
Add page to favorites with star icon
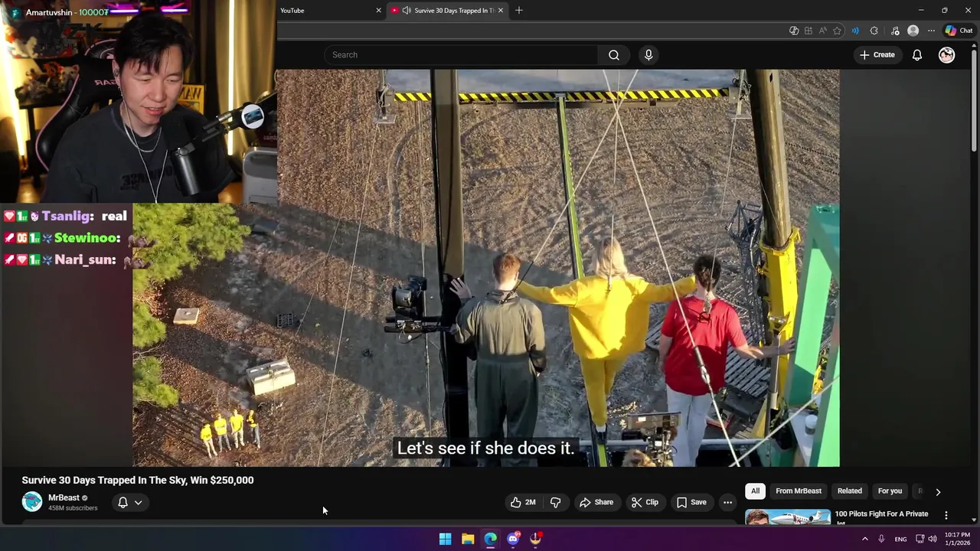(837, 31)
